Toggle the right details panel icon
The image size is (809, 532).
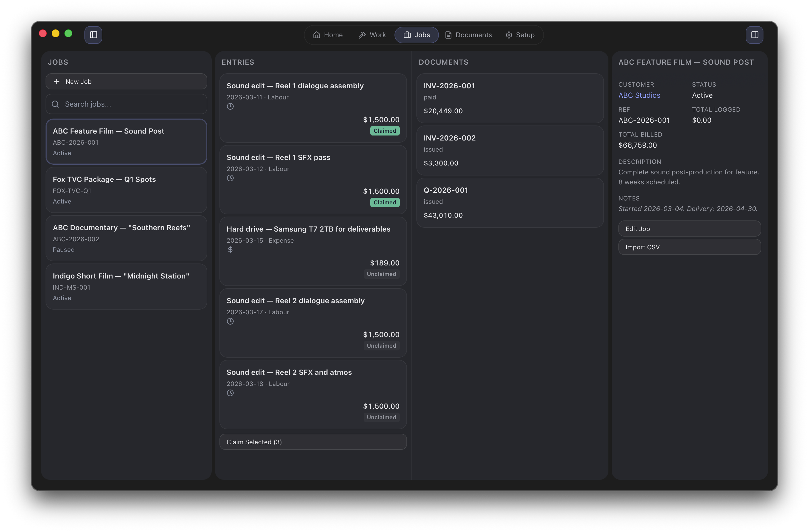click(754, 35)
